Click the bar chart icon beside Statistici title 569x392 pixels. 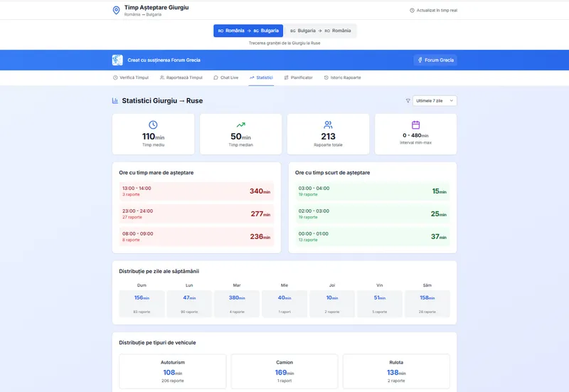(x=115, y=101)
